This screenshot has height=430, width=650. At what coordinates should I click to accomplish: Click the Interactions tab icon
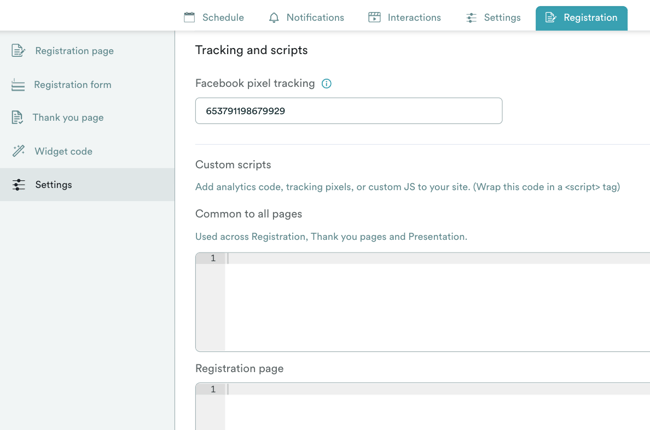click(x=374, y=17)
